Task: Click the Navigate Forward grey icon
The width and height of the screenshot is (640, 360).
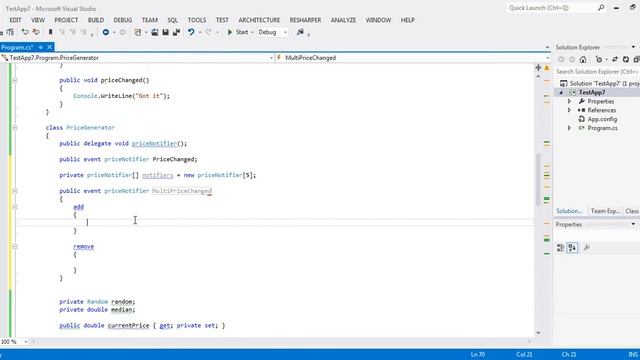Action: tap(122, 32)
